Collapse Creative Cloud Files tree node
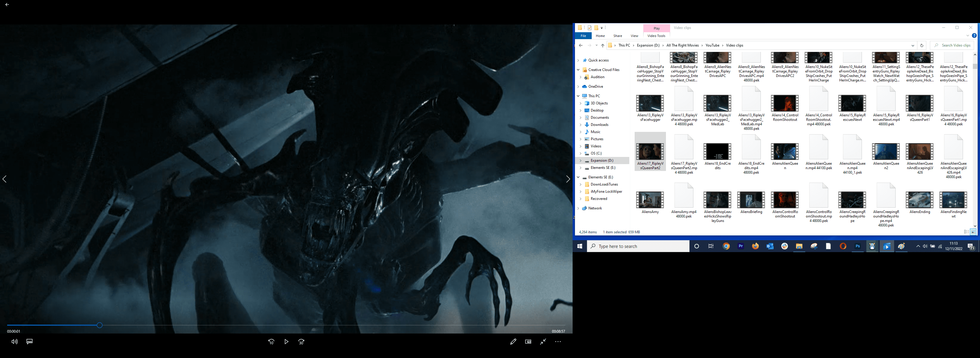This screenshot has height=358, width=980. 578,70
